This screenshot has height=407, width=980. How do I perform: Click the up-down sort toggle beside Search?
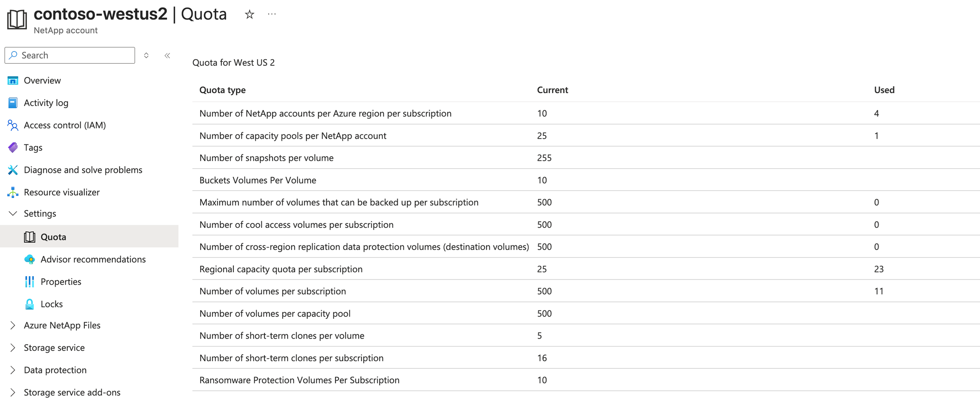(x=146, y=55)
